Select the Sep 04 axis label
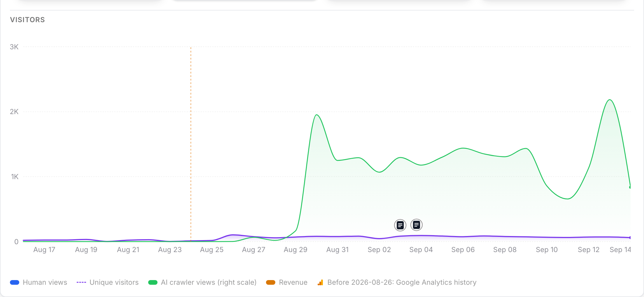The height and width of the screenshot is (297, 644). (421, 250)
